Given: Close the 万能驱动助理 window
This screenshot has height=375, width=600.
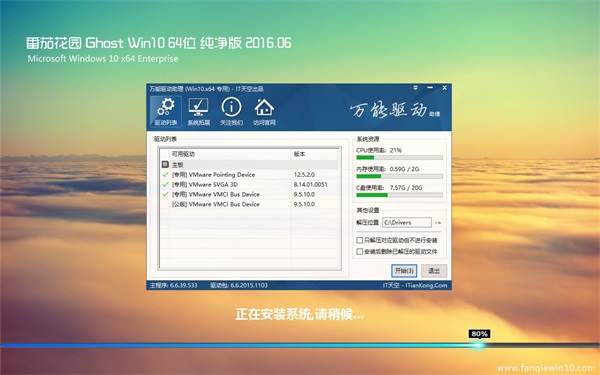Looking at the screenshot, I should coord(444,88).
